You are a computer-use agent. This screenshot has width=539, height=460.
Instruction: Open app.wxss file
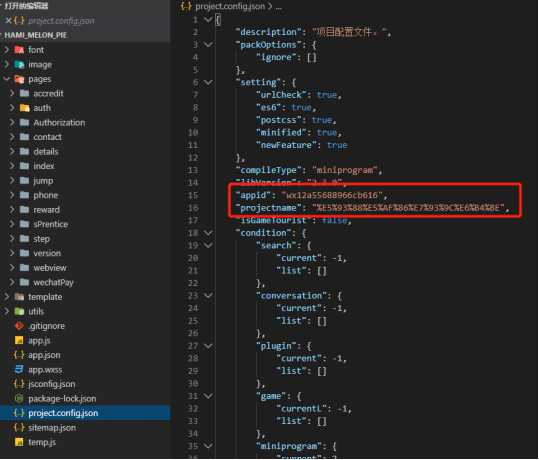[45, 370]
